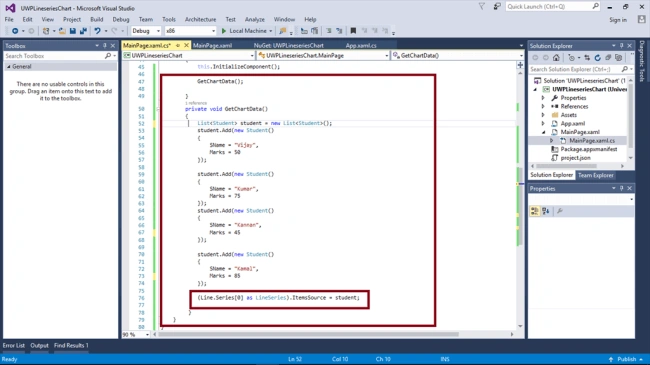The width and height of the screenshot is (650, 365).
Task: Expand the Properties node in Solution Explorer
Action: pos(543,98)
